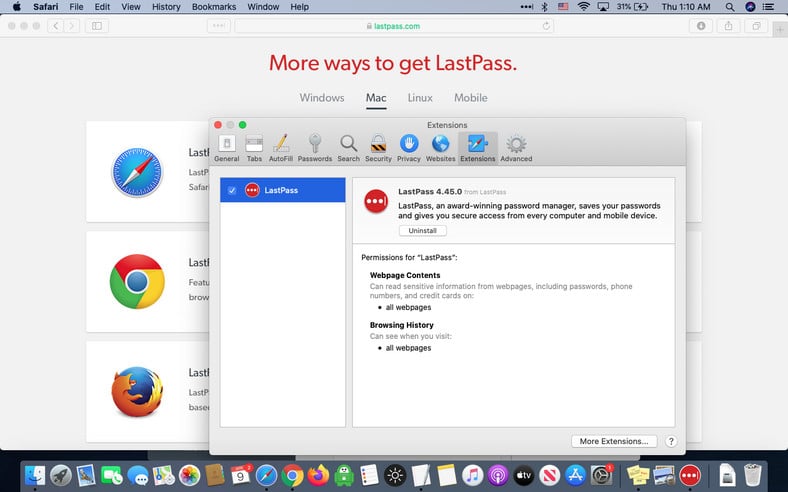Switch to the Linux tab on LastPass page

coord(420,97)
